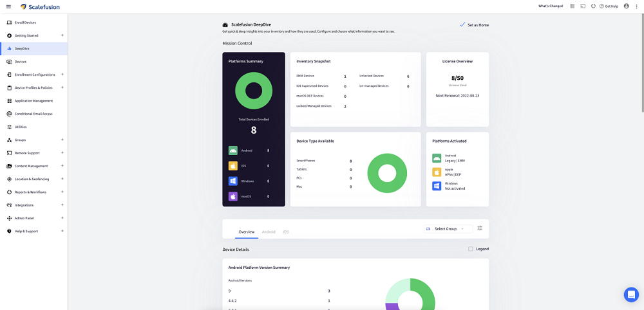Click the Get Help link text

point(612,6)
